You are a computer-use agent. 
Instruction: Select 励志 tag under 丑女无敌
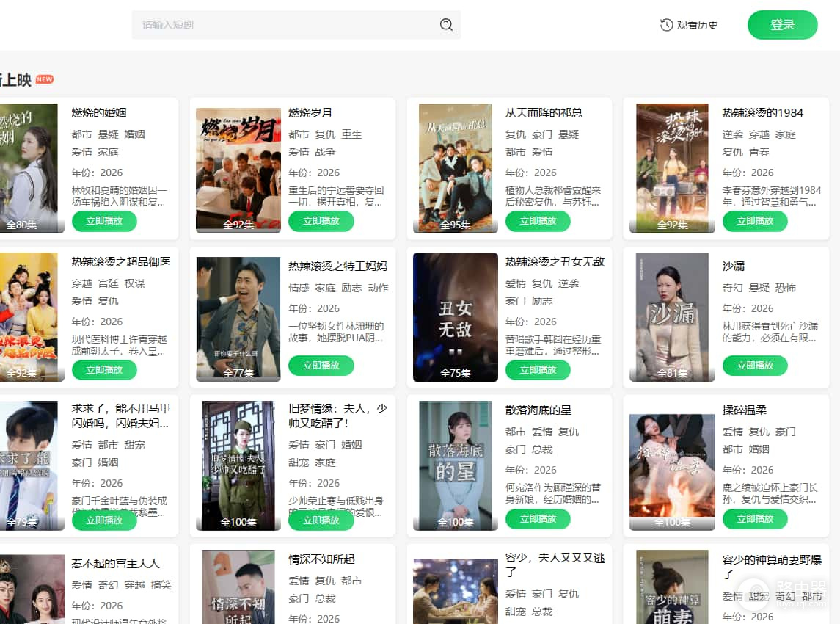click(x=542, y=301)
